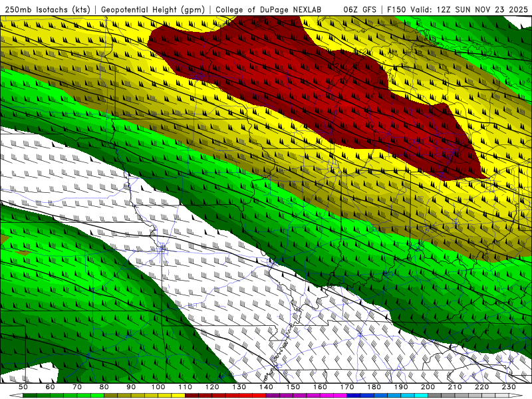Image resolution: width=532 pixels, height=399 pixels.
Task: Click the right arrow end of color bar
Action: coord(515,395)
